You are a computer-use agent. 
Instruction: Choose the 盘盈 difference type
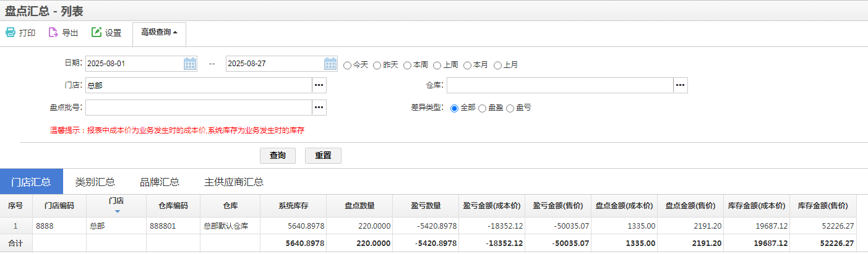(x=483, y=108)
